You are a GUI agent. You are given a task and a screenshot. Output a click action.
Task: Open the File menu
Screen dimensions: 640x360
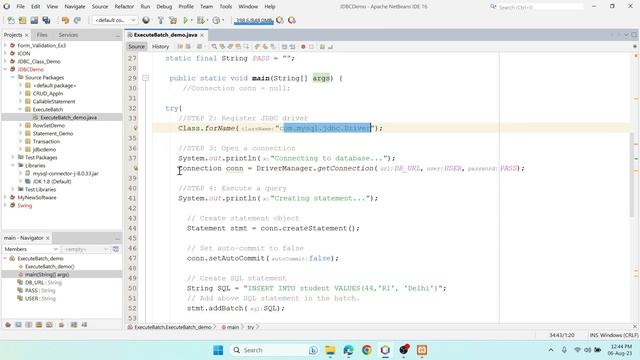(20, 7)
